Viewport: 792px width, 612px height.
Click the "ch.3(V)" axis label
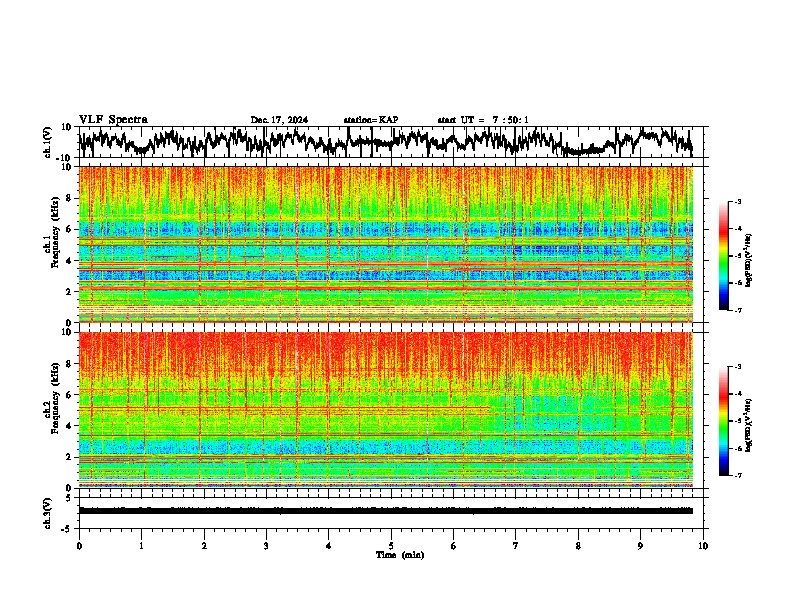[48, 513]
